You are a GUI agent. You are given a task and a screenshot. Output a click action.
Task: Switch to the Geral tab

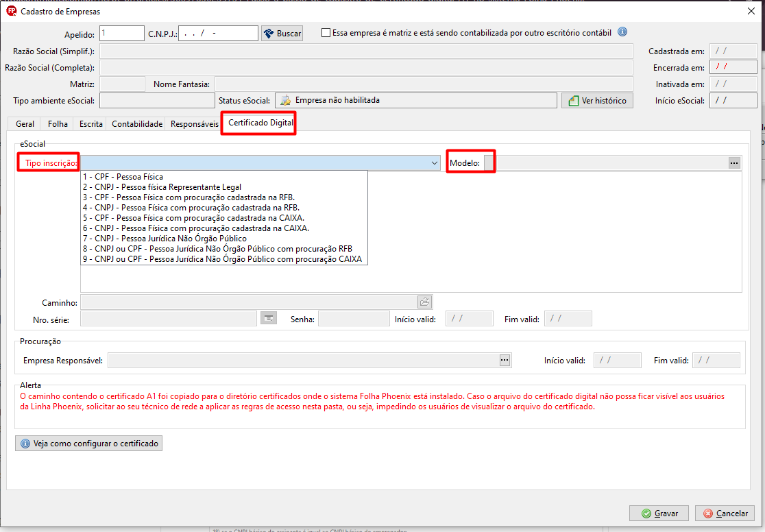[x=25, y=124]
